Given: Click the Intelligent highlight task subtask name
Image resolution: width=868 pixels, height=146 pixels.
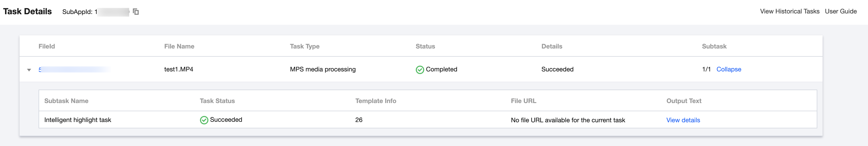Looking at the screenshot, I should click(77, 120).
